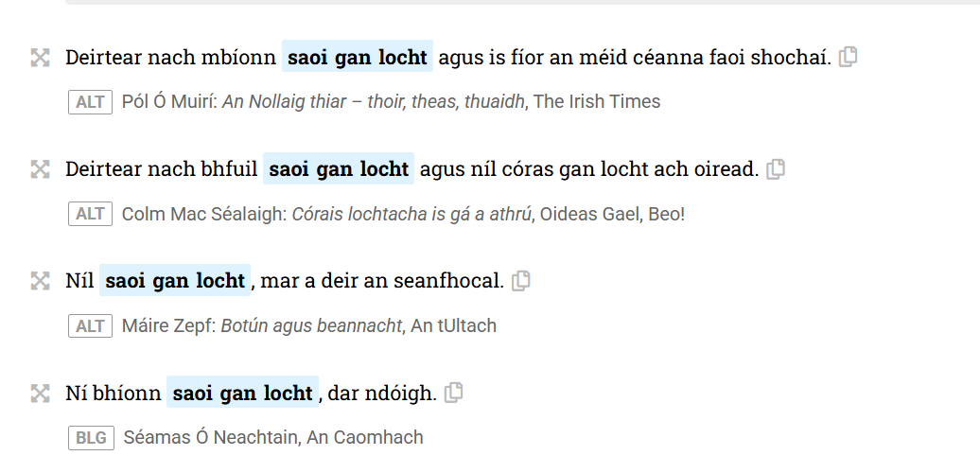Image resolution: width=980 pixels, height=473 pixels.
Task: Click the BLG tag beside Séamas Ó Neachtain
Action: 90,437
